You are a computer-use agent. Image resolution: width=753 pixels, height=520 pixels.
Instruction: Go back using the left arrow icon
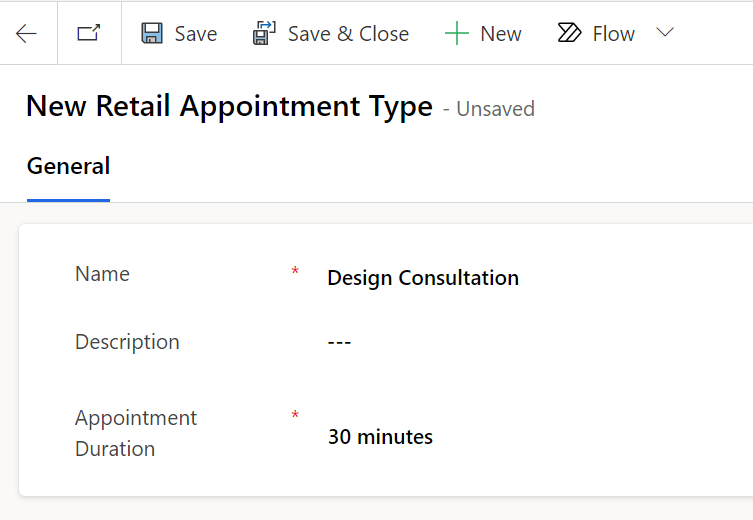(x=26, y=34)
